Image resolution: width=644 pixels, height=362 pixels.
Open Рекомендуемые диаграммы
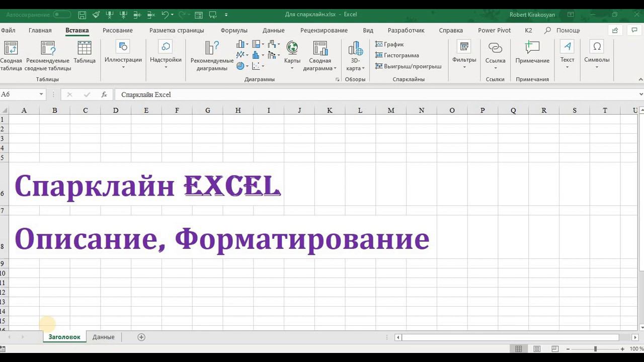(x=212, y=56)
